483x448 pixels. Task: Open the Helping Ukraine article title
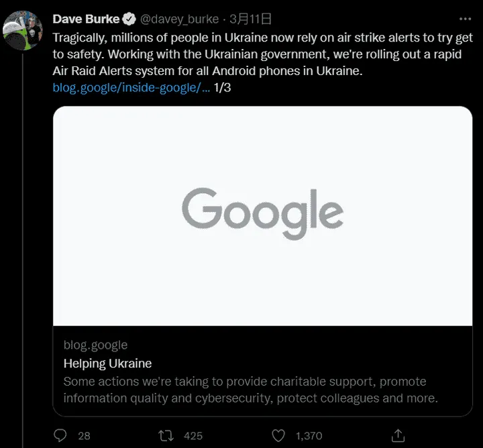(x=107, y=363)
